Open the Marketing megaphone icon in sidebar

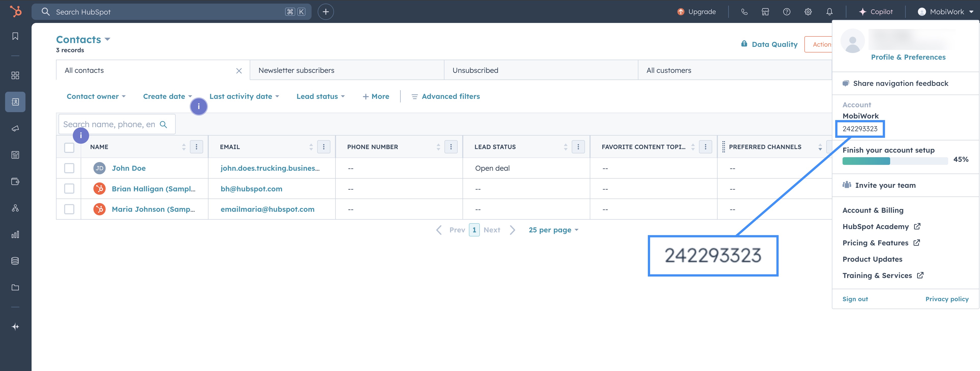click(x=15, y=128)
